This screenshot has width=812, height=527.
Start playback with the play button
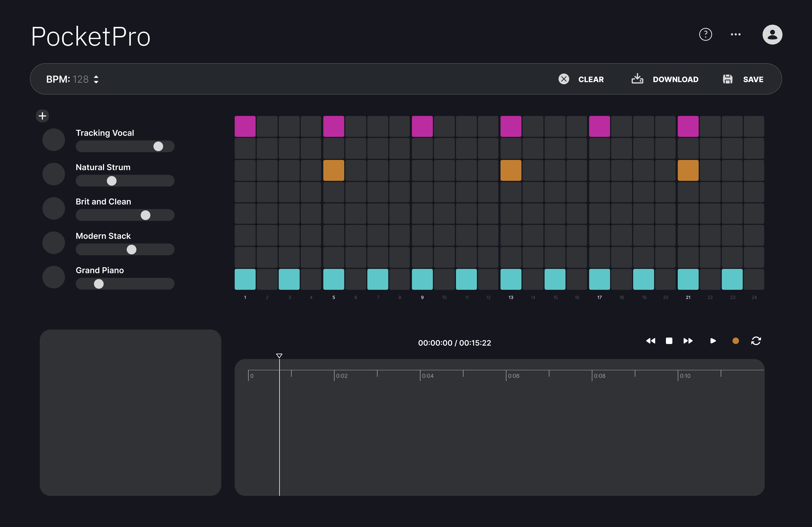(x=713, y=341)
